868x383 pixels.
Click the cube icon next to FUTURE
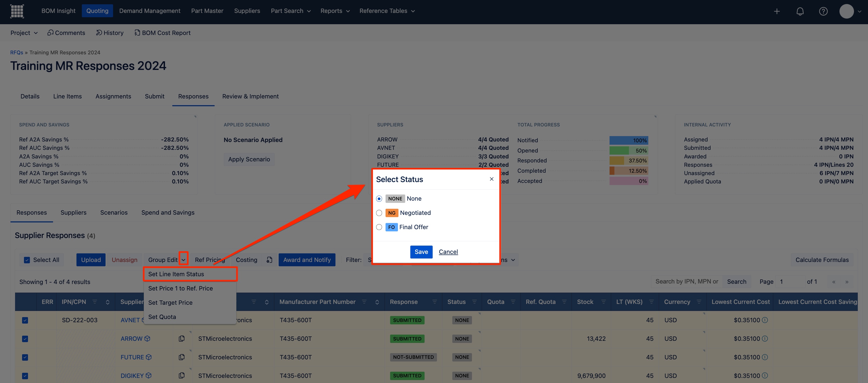149,357
